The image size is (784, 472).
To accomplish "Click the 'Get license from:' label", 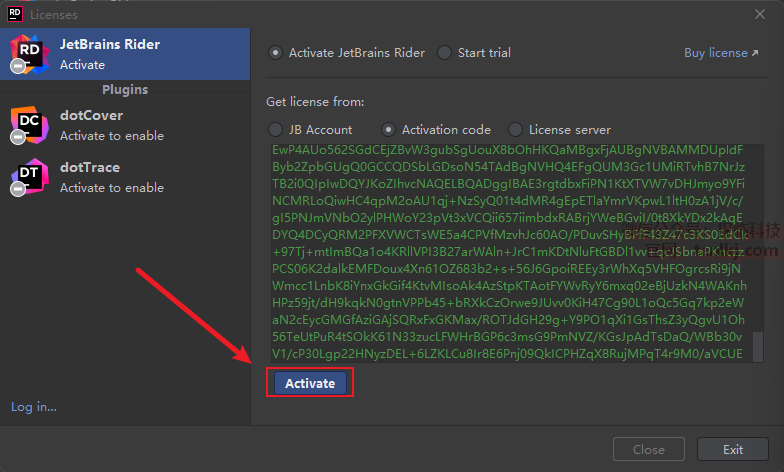I will tap(315, 102).
